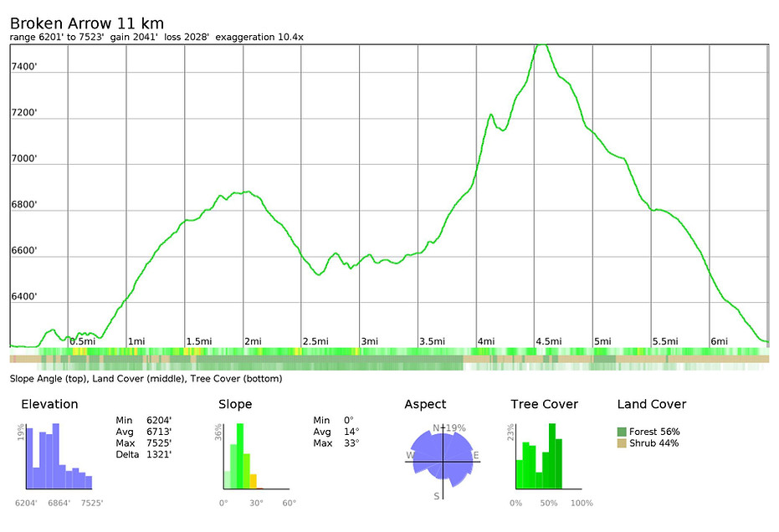
Task: Select the Elevation histogram panel
Action: (x=54, y=456)
